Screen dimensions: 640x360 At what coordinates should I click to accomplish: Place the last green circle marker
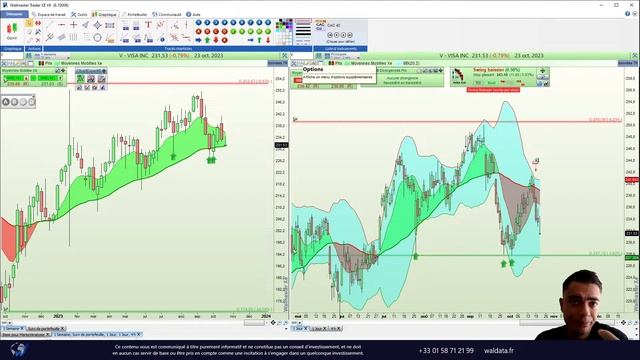268,31
